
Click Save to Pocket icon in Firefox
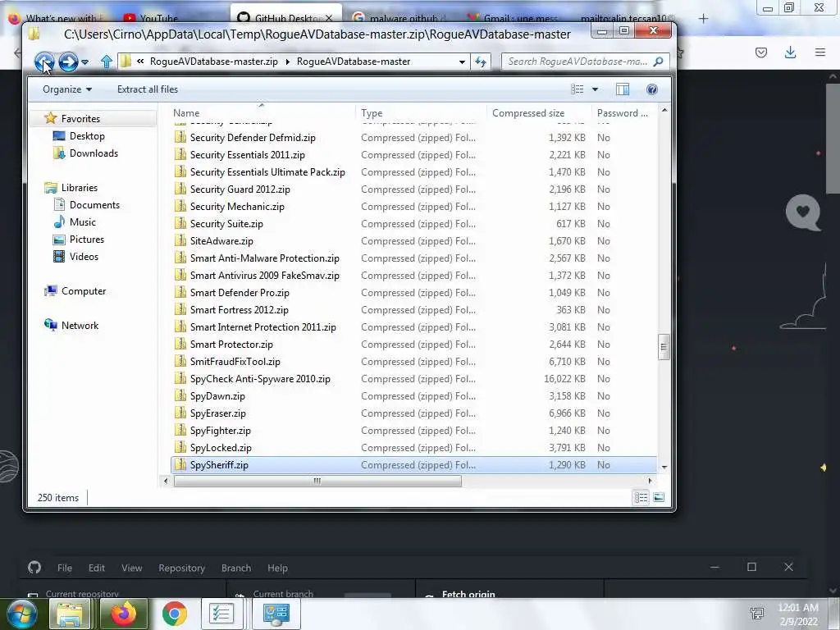pos(760,52)
